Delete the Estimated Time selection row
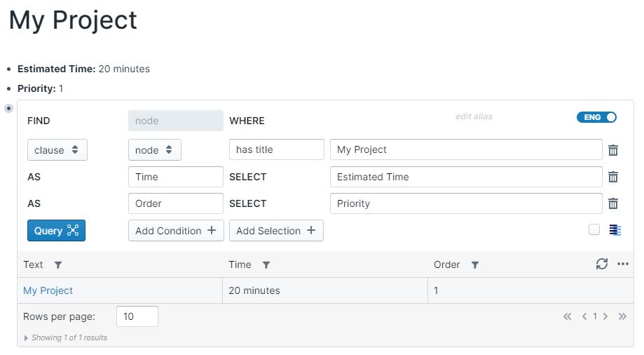Viewport: 644px width, 355px height. click(613, 177)
